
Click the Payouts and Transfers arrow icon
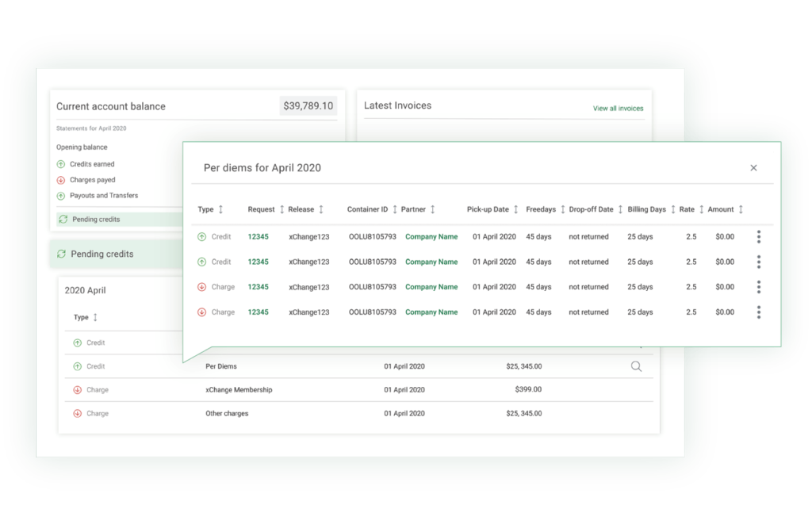pyautogui.click(x=60, y=196)
